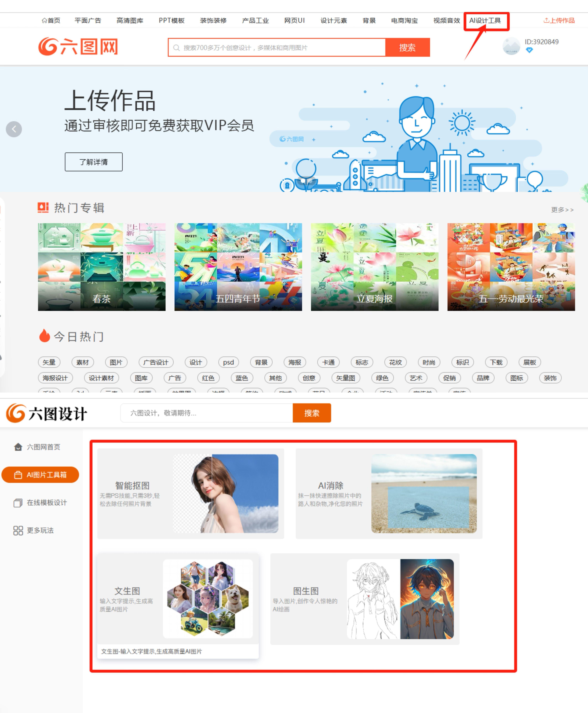
Task: Click 红色 hot tag
Action: [208, 378]
